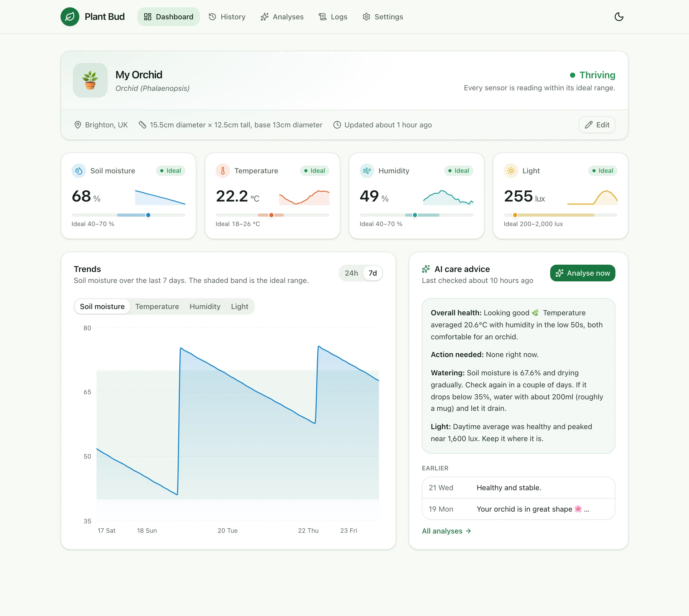Open the Dashboard tab
689x616 pixels.
169,17
